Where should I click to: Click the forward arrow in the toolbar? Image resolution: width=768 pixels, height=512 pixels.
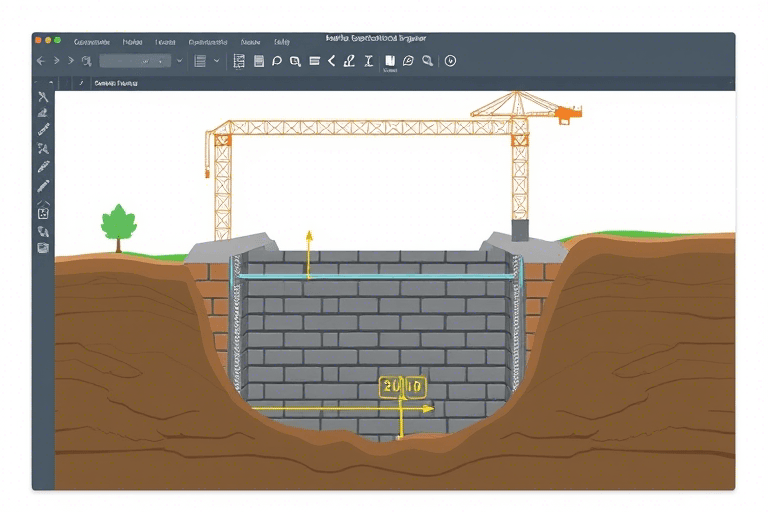[57, 61]
